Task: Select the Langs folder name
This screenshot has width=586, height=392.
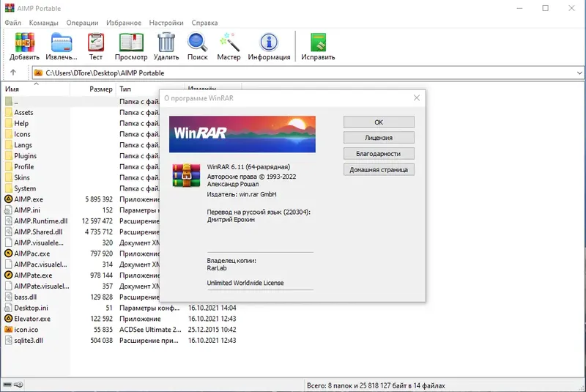Action: tap(23, 145)
